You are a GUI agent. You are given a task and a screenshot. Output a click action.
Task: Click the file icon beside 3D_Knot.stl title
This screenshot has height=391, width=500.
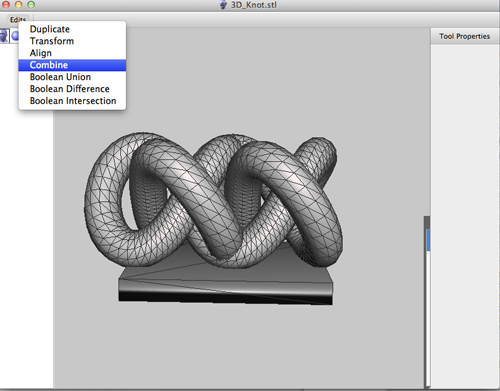[224, 5]
